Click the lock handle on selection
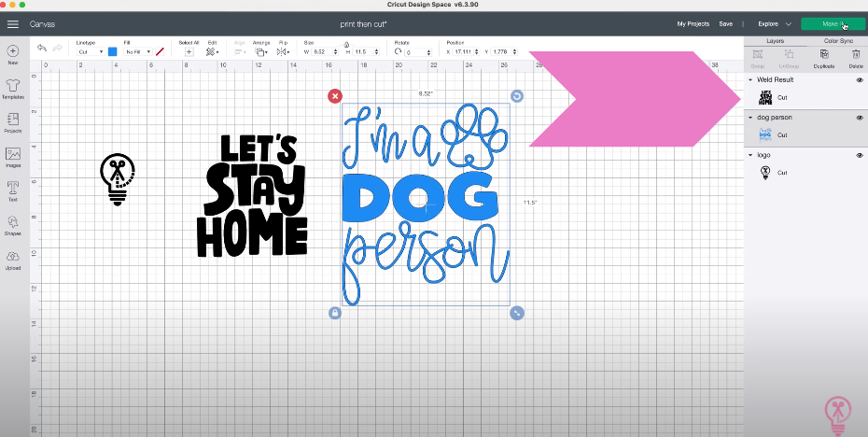 [x=335, y=313]
